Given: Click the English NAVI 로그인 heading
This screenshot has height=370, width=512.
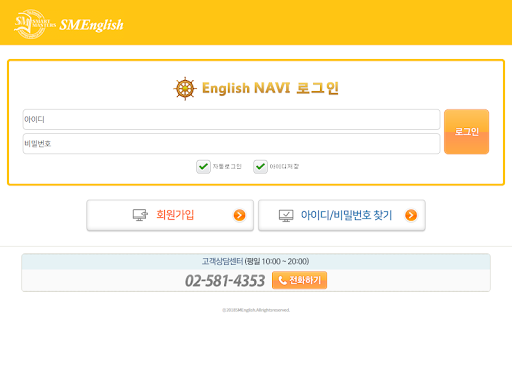Looking at the screenshot, I should point(270,88).
